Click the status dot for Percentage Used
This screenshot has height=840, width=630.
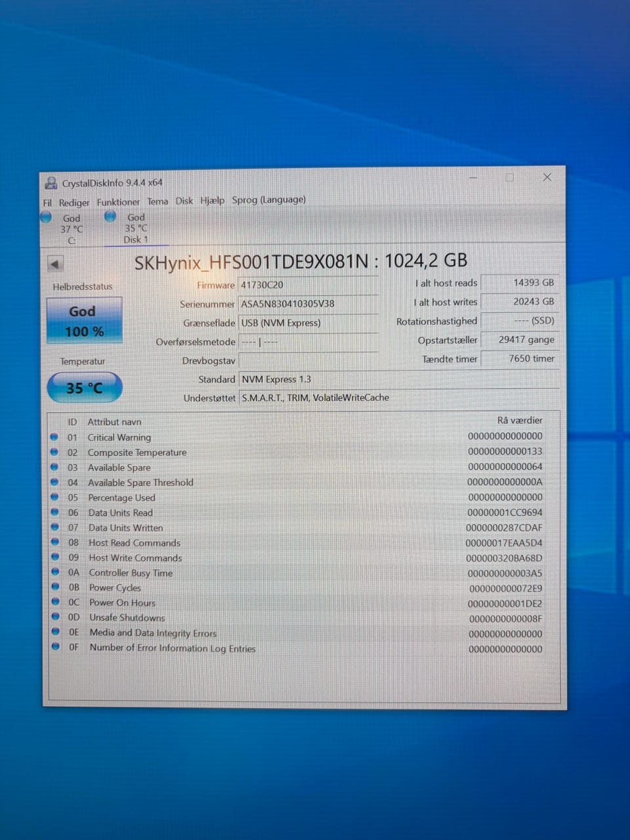(55, 497)
